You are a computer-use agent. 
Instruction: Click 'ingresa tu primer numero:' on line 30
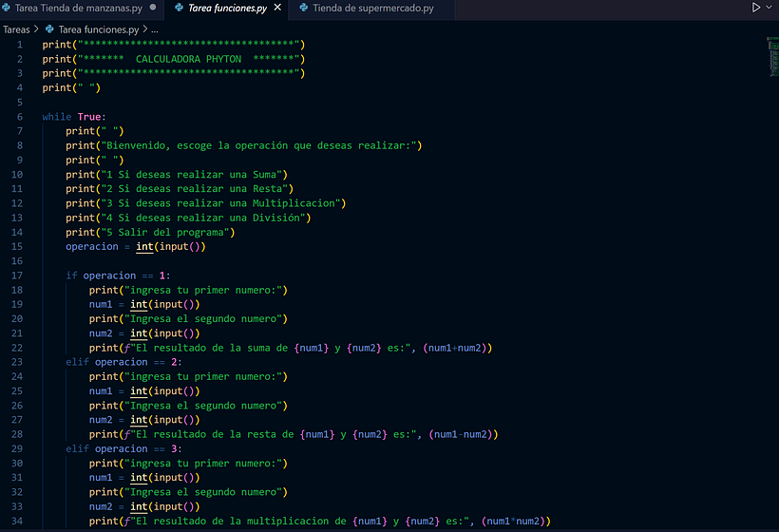point(203,463)
